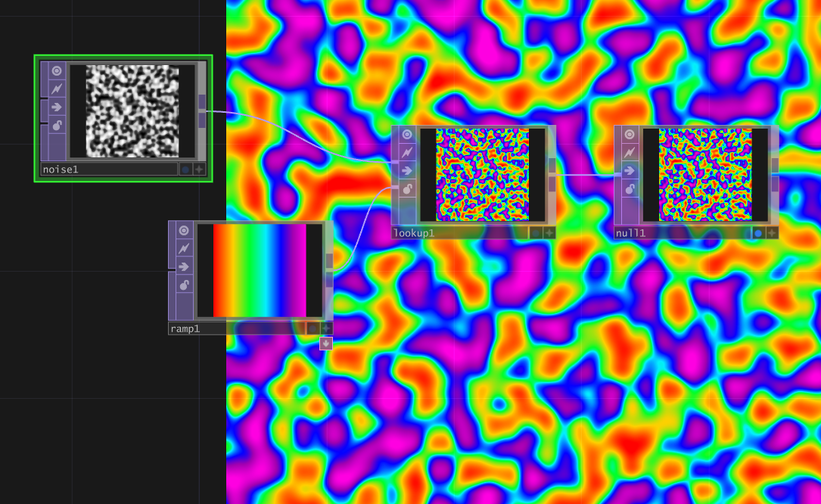
Task: Click the lookup1 viewer thumbnail
Action: 482,175
